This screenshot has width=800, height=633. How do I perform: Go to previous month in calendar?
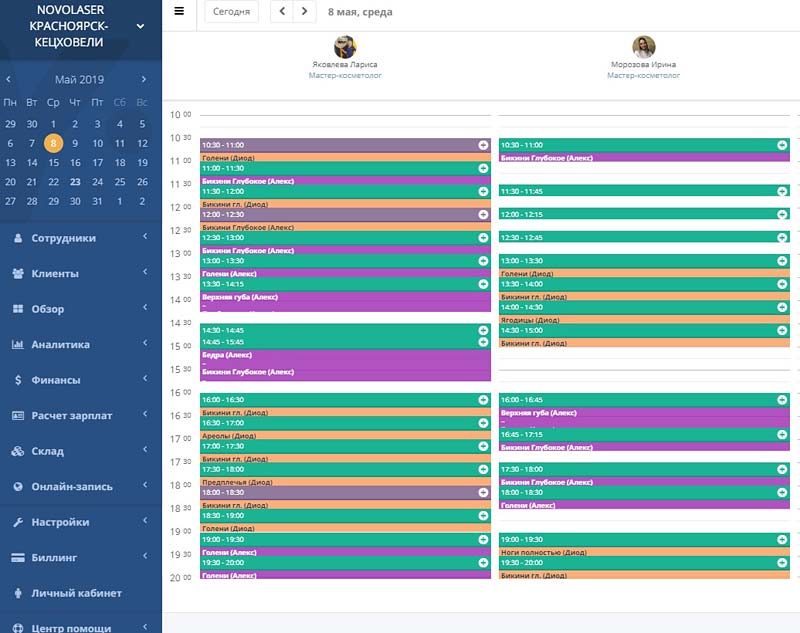(x=9, y=79)
